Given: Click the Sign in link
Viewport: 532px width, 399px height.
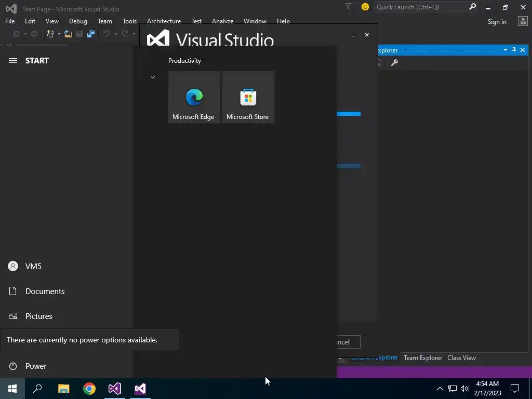Looking at the screenshot, I should (x=497, y=22).
